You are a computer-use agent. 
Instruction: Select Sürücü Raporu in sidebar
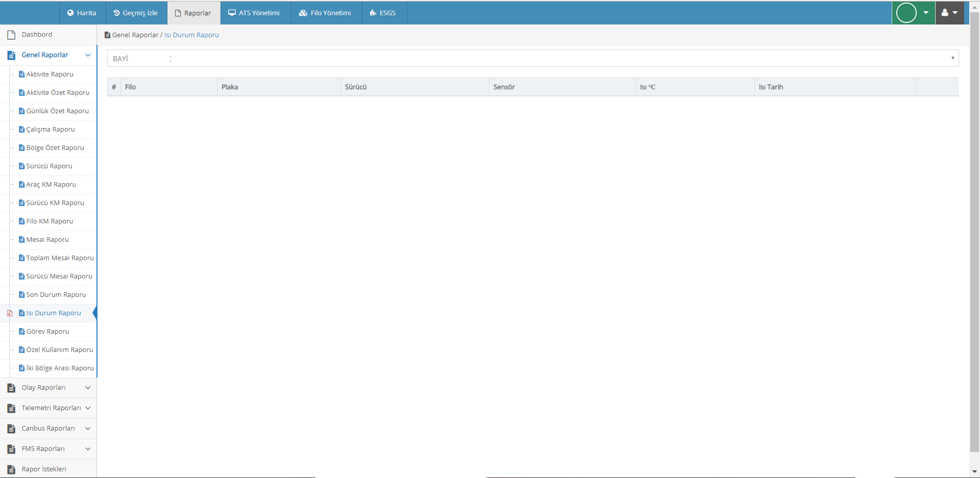[49, 166]
